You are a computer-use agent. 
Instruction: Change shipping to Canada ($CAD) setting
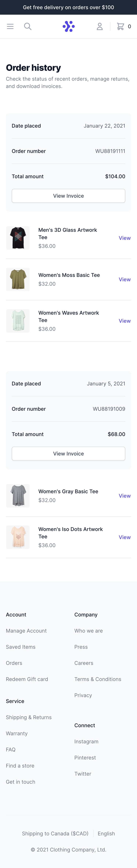click(x=55, y=834)
